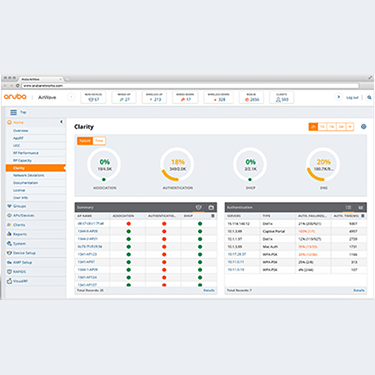
Task: Collapse the sidebar using the left arrow
Action: [x=61, y=122]
